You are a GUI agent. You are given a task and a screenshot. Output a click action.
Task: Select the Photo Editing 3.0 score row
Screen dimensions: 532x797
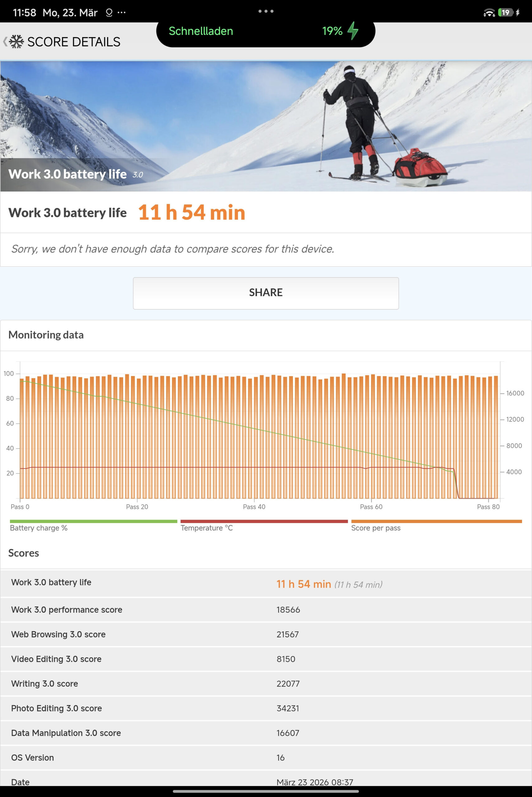[x=266, y=708]
